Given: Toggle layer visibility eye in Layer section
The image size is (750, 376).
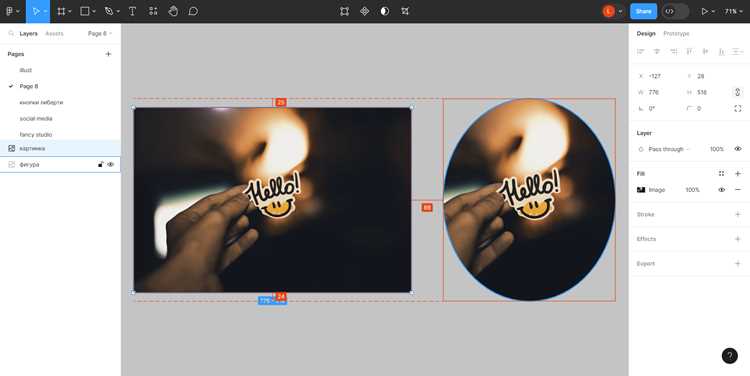Looking at the screenshot, I should [x=738, y=149].
